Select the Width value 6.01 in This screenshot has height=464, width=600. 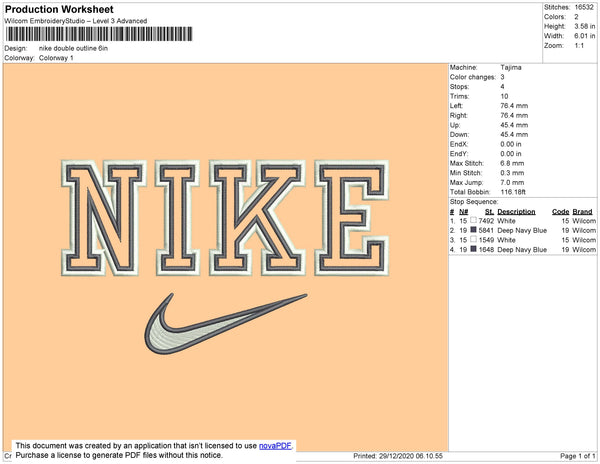tap(585, 36)
